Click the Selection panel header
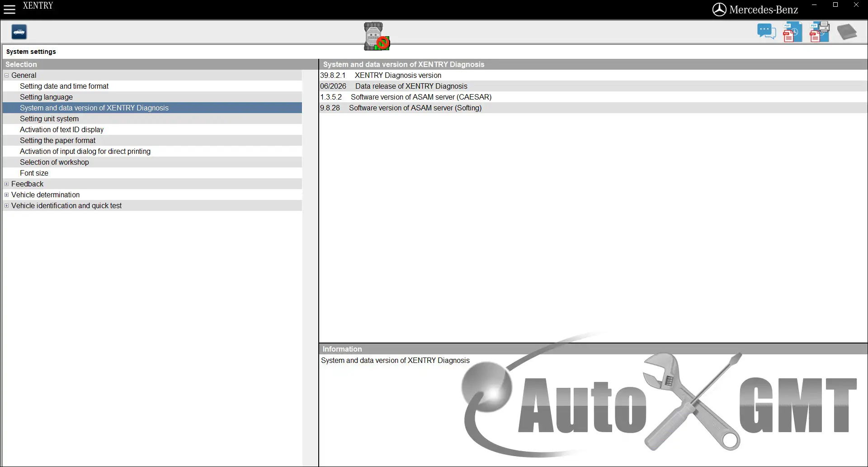Viewport: 868px width, 467px height. pyautogui.click(x=160, y=64)
